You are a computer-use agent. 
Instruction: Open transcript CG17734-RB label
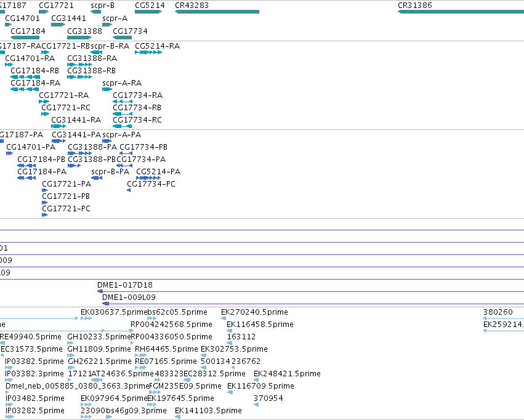pyautogui.click(x=137, y=108)
